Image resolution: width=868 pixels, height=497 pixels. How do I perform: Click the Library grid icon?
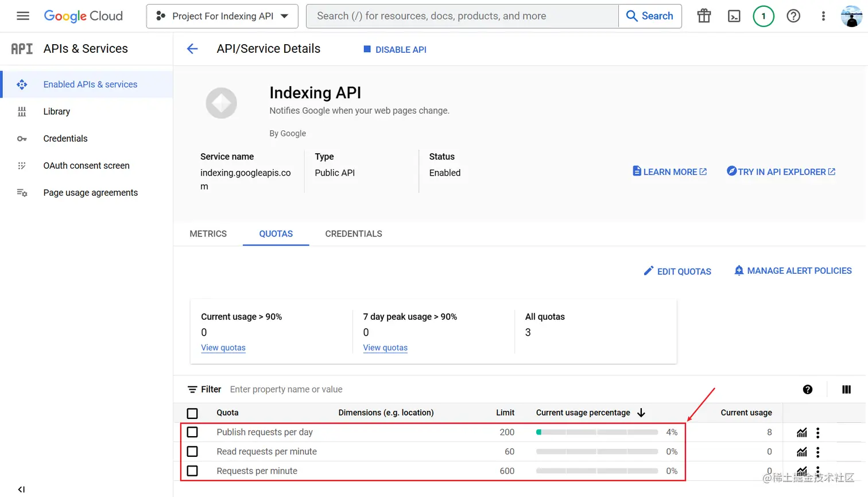(22, 111)
